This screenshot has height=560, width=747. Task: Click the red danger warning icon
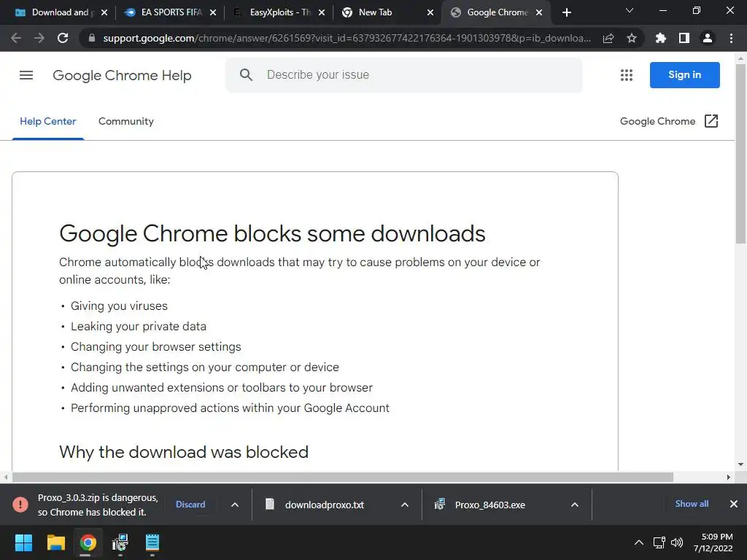pyautogui.click(x=20, y=505)
